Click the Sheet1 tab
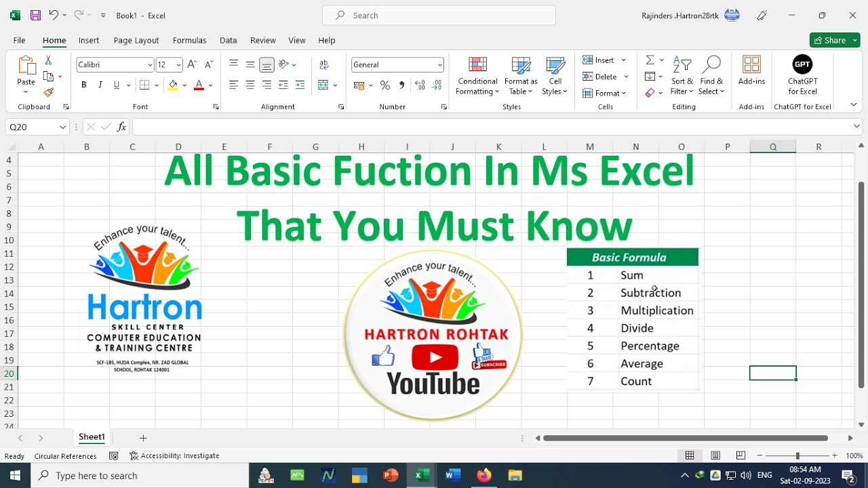This screenshot has width=868, height=488. point(92,437)
